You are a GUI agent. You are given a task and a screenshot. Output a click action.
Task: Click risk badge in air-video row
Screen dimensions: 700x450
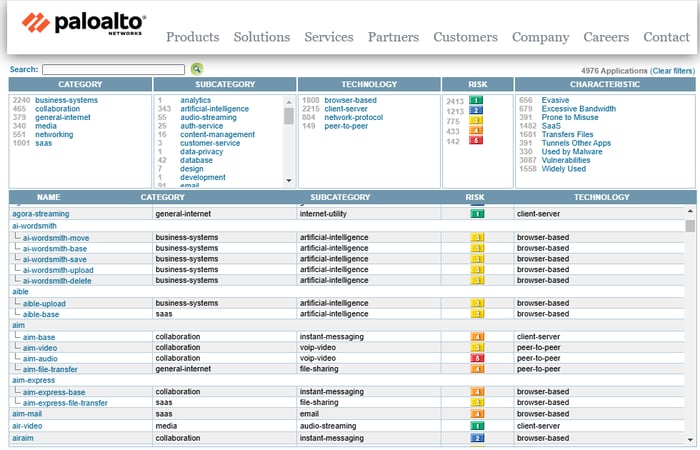coord(477,426)
